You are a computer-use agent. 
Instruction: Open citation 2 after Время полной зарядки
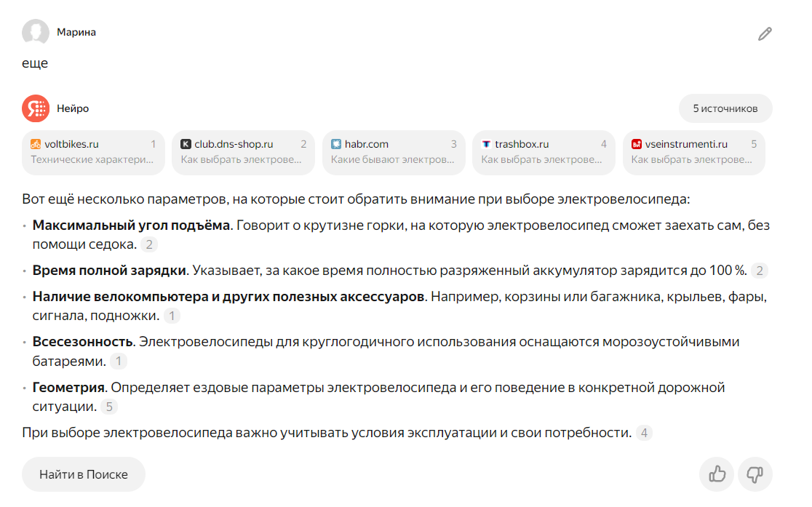759,271
